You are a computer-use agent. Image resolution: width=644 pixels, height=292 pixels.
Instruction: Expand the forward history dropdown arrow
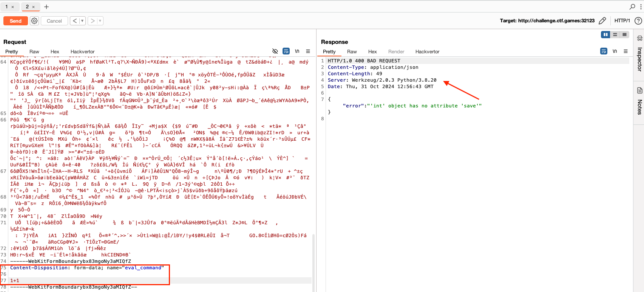(x=100, y=21)
